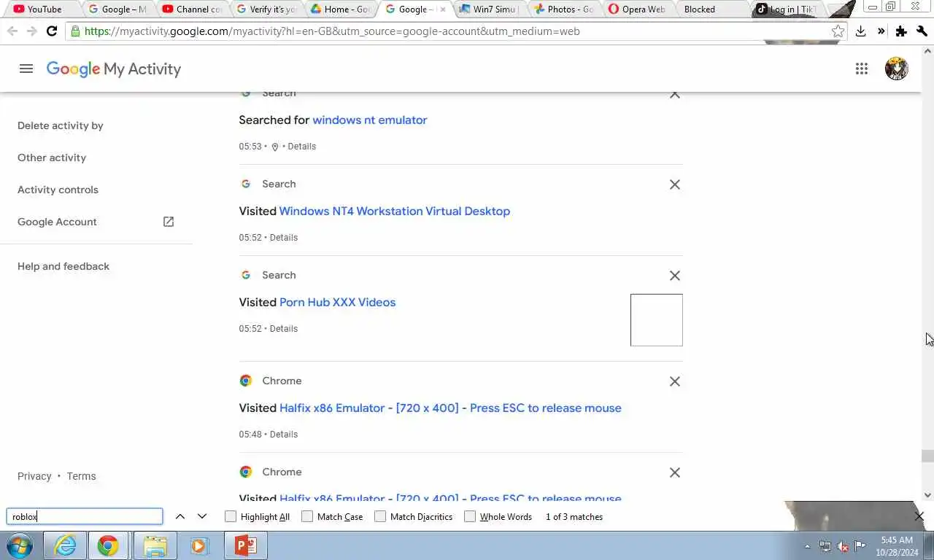Delete the windows nt emulator search entry
The image size is (934, 560).
tap(675, 94)
